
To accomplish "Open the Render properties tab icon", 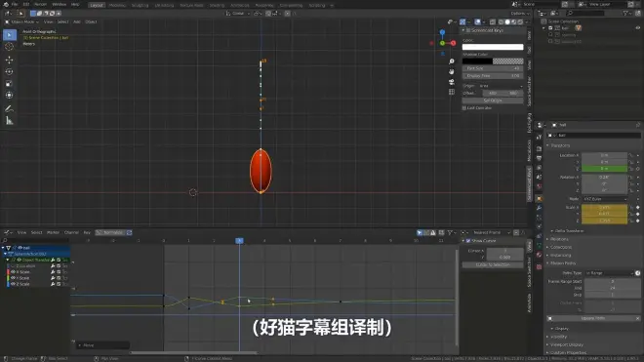I will click(540, 148).
